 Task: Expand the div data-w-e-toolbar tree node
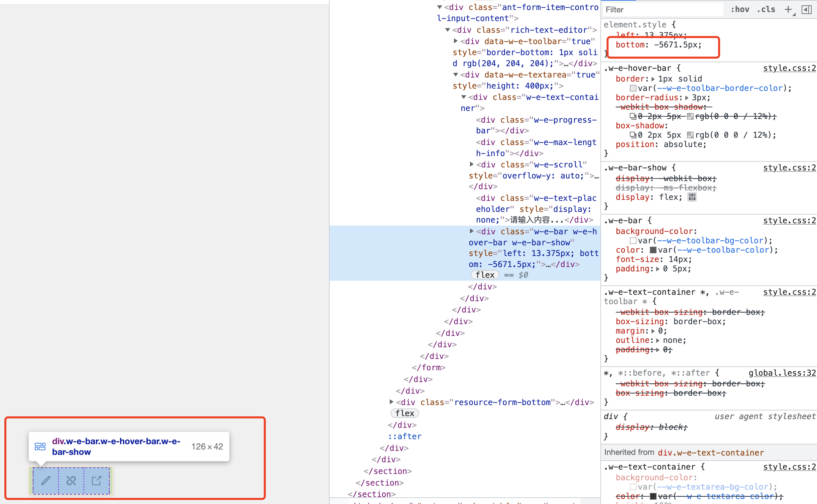(456, 41)
